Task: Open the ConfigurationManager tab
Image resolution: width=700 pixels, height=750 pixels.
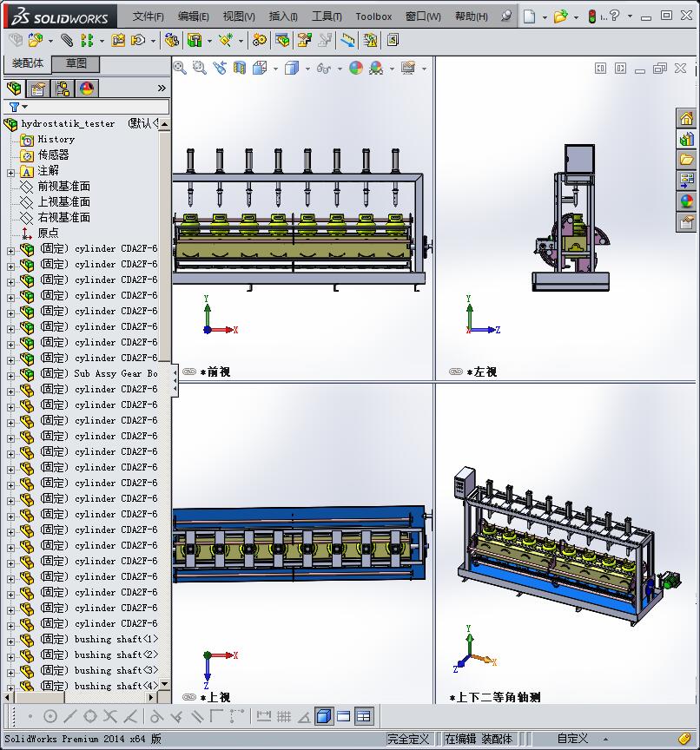Action: coord(63,89)
